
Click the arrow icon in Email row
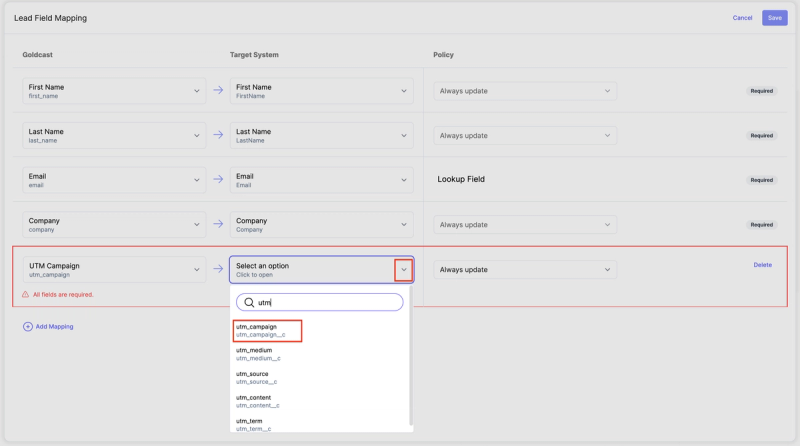click(218, 180)
